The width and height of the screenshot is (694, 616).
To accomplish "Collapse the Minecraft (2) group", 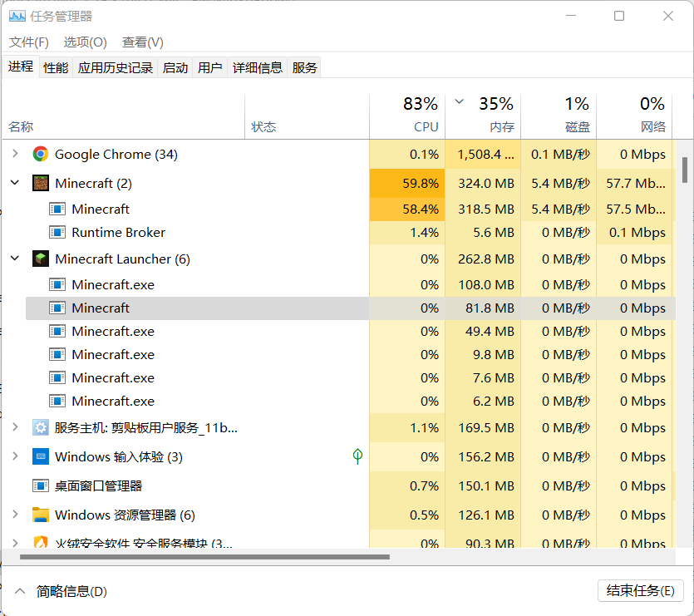I will click(15, 182).
